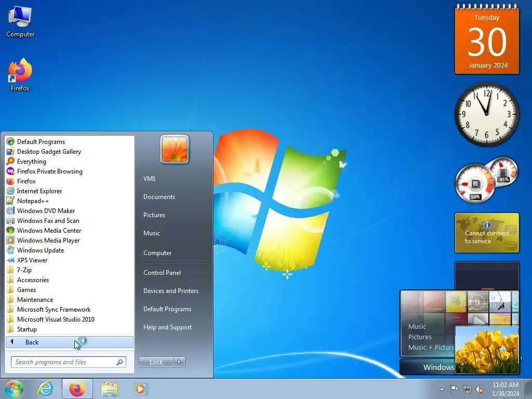Expand the Games folder
532x399 pixels.
tap(70, 290)
